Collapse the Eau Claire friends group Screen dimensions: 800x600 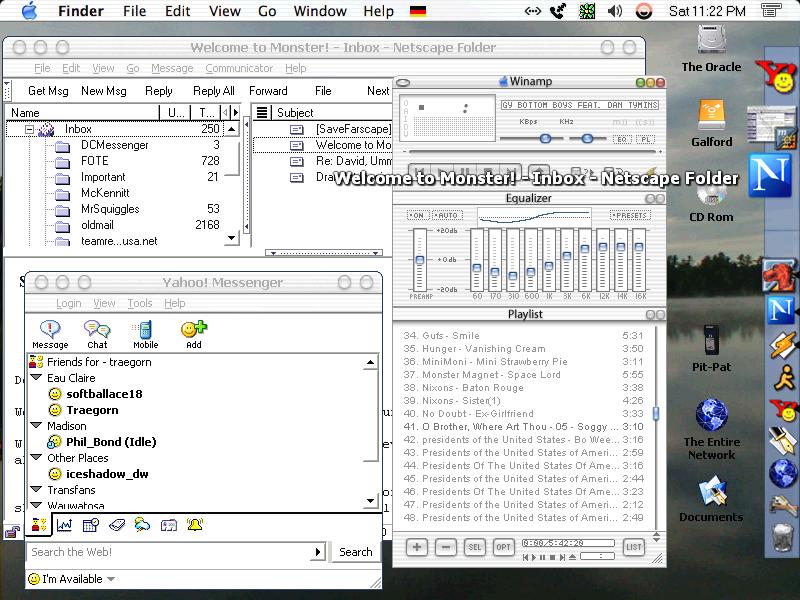pyautogui.click(x=36, y=378)
